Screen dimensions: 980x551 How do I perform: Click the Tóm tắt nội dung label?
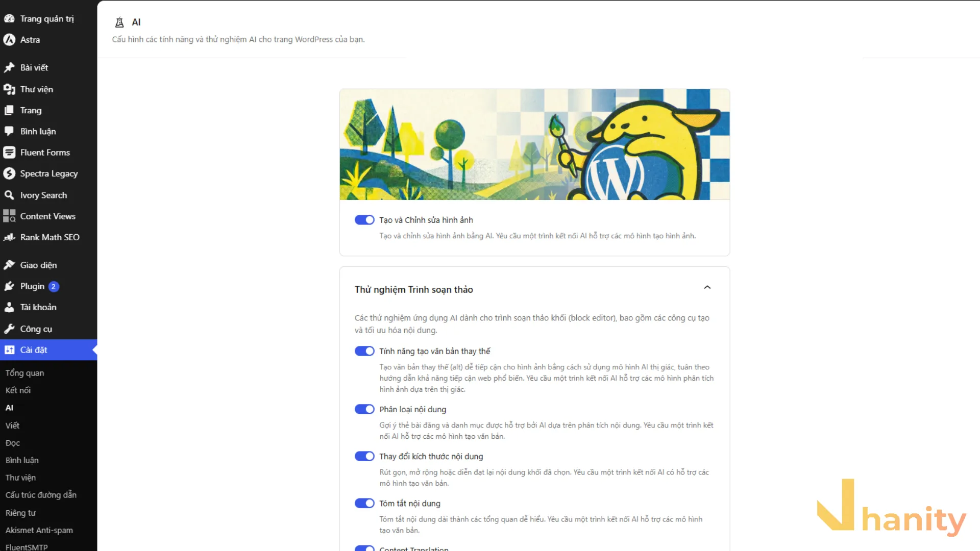point(409,504)
